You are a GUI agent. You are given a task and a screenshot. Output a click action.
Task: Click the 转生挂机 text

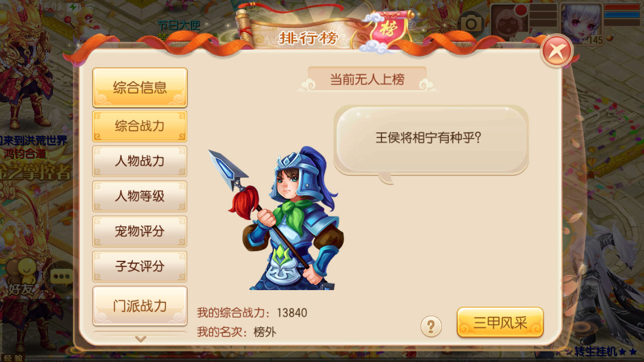595,351
